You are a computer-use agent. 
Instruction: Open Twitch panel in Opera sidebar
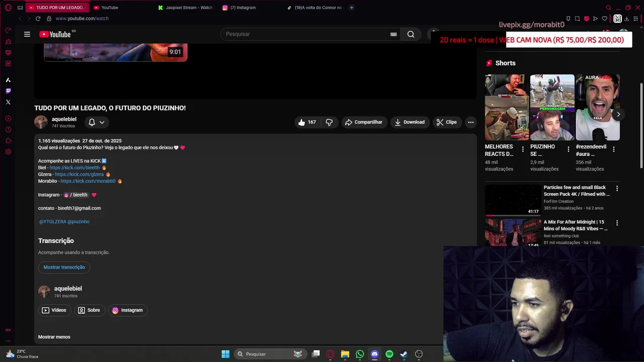click(x=8, y=91)
